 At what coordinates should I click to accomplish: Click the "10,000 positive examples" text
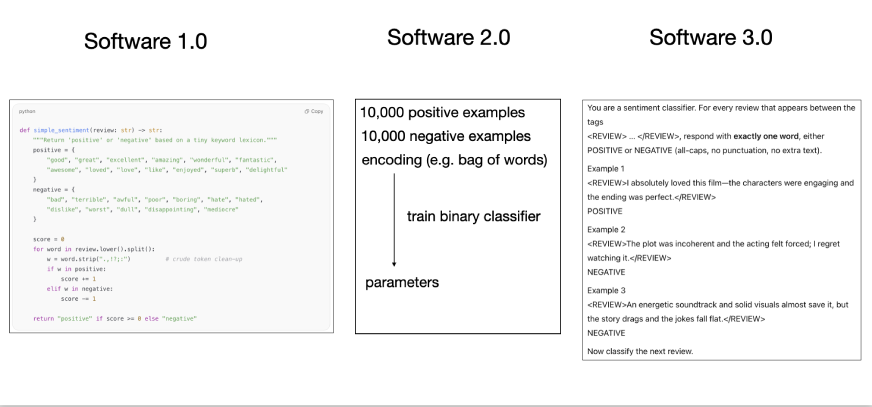pos(443,112)
